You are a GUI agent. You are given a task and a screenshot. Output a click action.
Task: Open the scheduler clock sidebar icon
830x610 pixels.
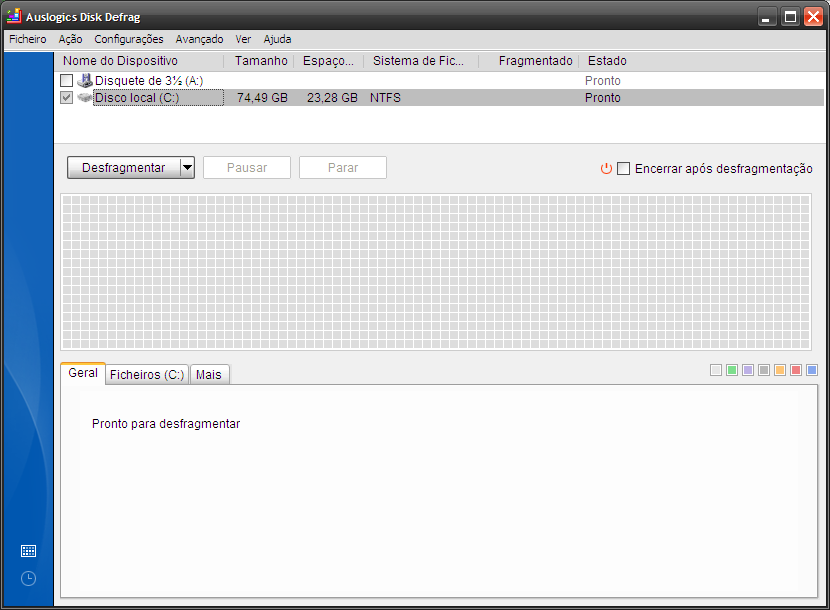(x=28, y=578)
